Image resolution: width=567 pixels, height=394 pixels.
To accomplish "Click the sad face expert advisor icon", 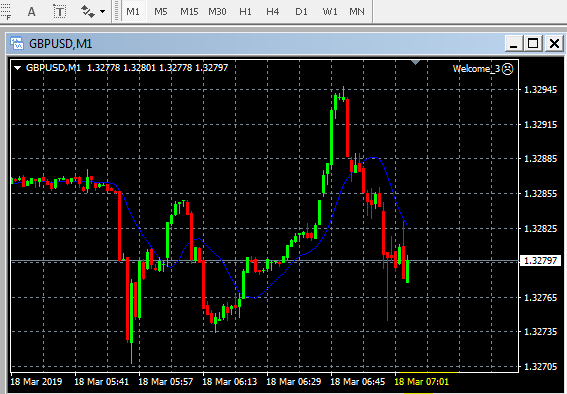I will point(508,69).
